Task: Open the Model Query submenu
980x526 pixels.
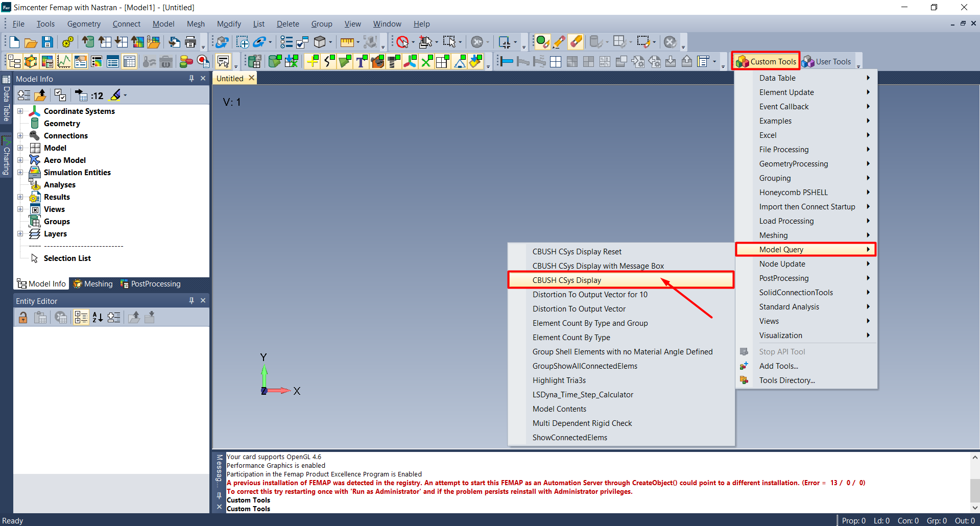Action: 806,250
